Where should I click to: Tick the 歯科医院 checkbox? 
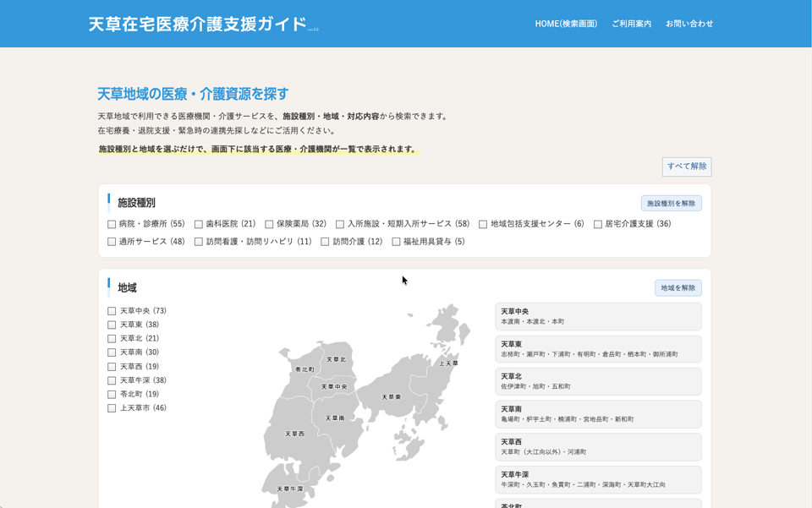point(199,225)
